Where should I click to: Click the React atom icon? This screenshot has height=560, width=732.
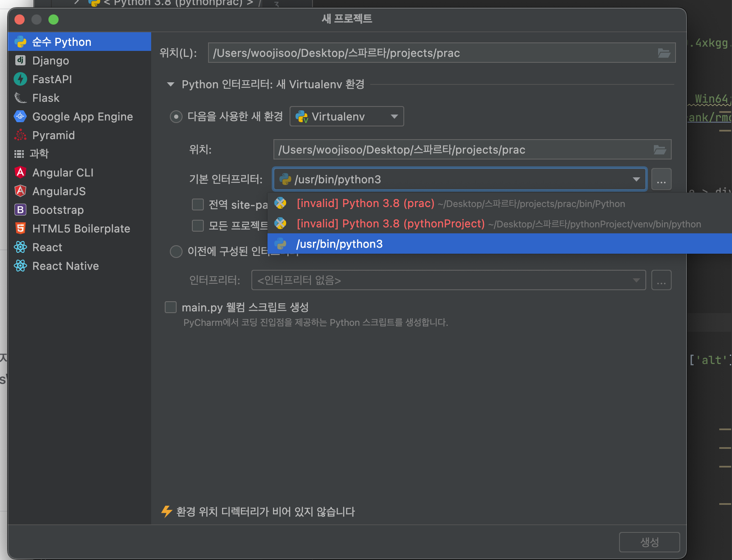pyautogui.click(x=20, y=247)
